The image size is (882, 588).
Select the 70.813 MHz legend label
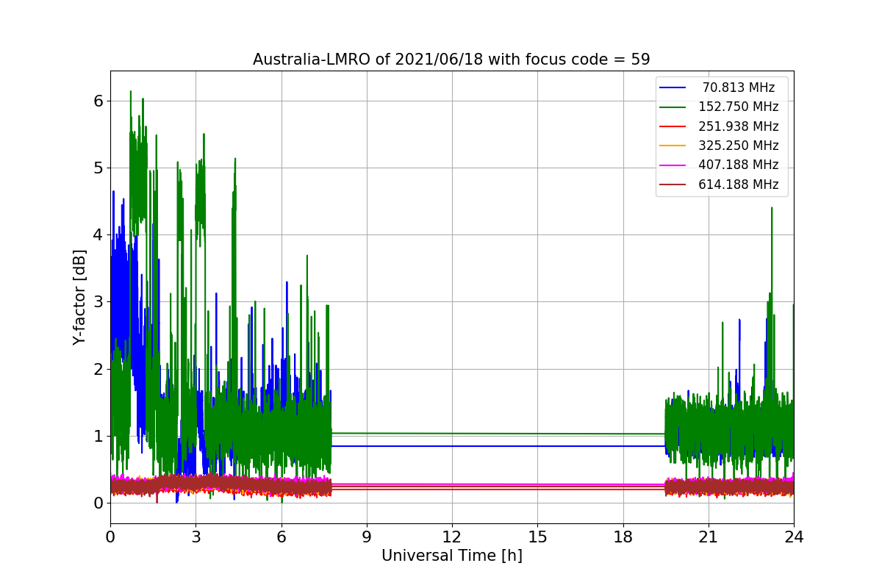[x=739, y=87]
